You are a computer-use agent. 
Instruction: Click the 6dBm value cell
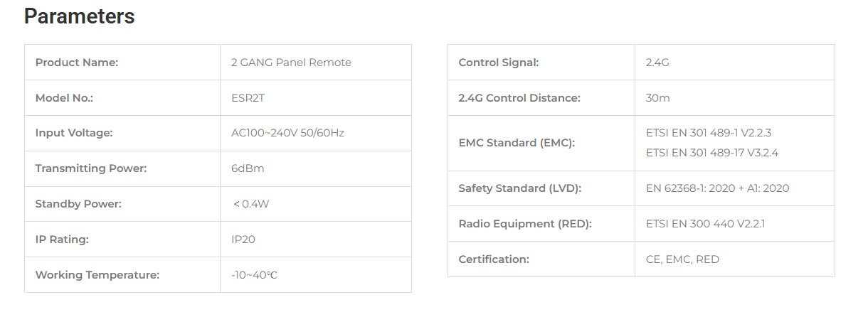click(248, 168)
